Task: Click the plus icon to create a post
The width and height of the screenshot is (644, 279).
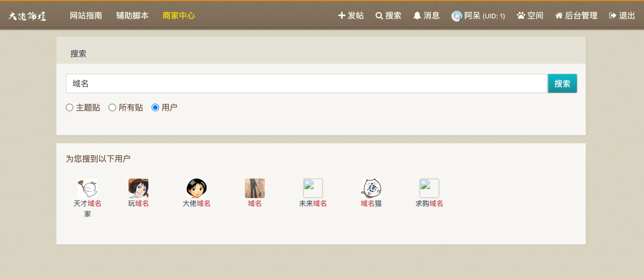Action: click(341, 15)
